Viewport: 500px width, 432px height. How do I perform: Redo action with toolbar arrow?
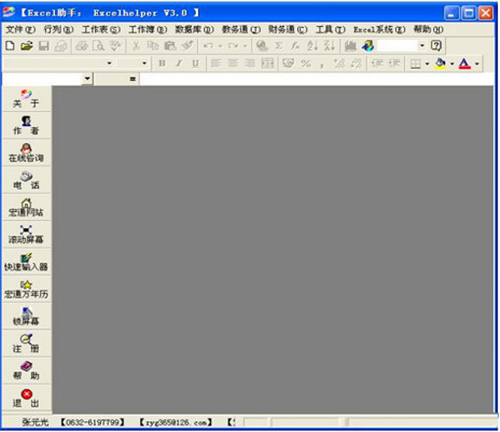tap(233, 46)
